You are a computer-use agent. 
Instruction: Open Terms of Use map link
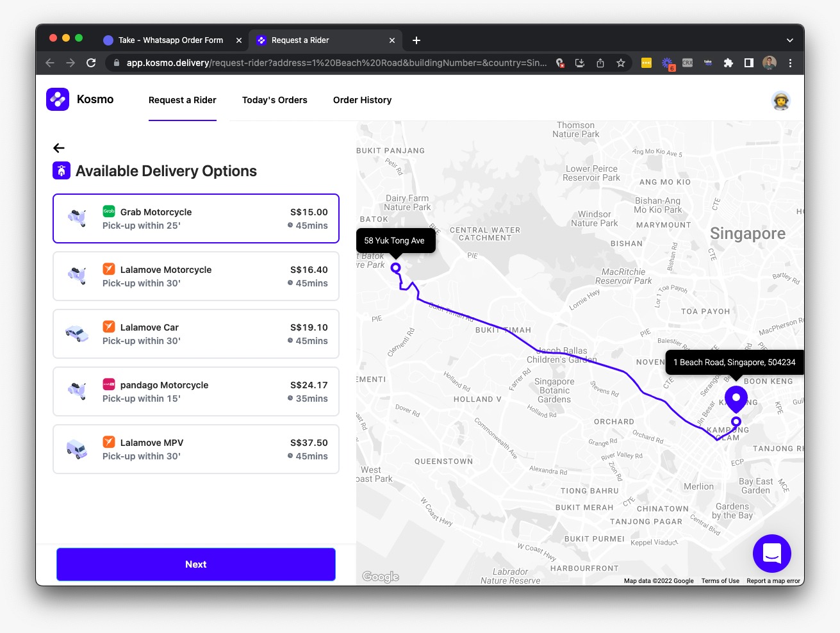[x=720, y=581]
